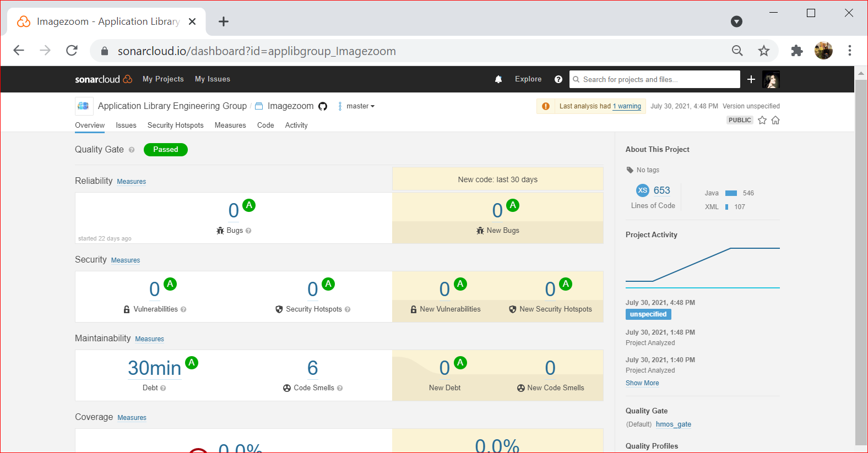
Task: Open the browser extensions puzzle icon
Action: [797, 51]
